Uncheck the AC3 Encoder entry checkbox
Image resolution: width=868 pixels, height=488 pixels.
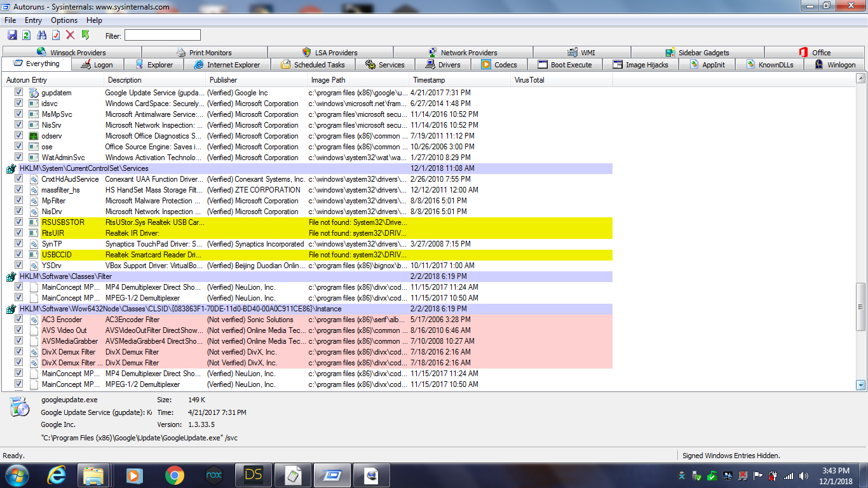click(18, 320)
